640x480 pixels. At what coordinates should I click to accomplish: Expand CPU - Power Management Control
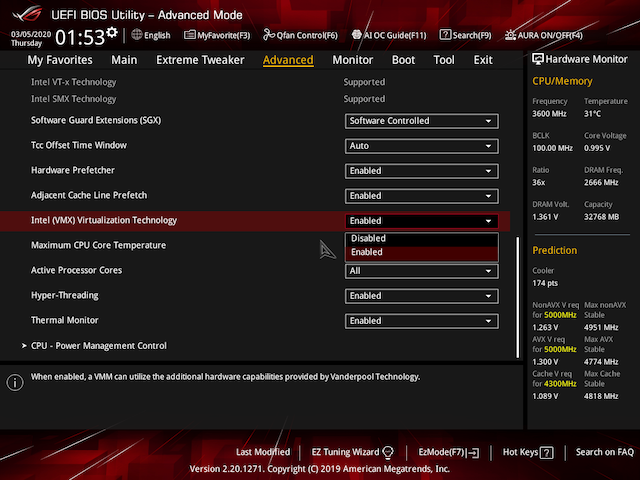(x=98, y=346)
